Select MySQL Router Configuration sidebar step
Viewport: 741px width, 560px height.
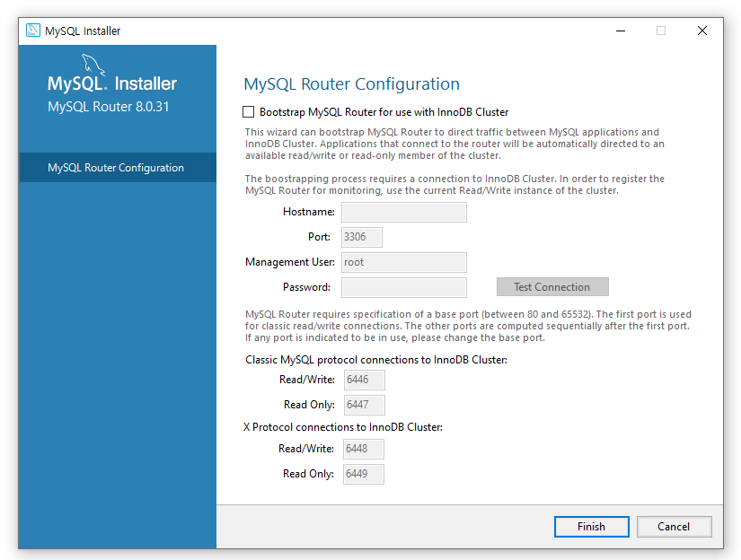click(118, 168)
